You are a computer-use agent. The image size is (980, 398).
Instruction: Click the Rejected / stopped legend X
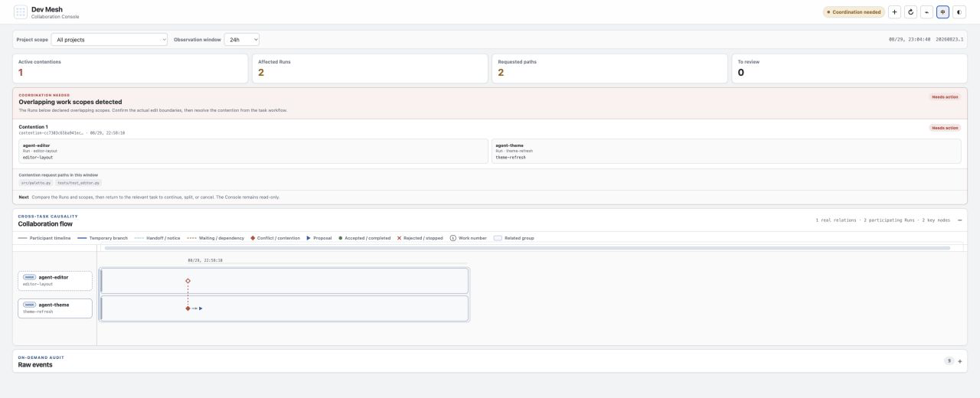click(399, 238)
